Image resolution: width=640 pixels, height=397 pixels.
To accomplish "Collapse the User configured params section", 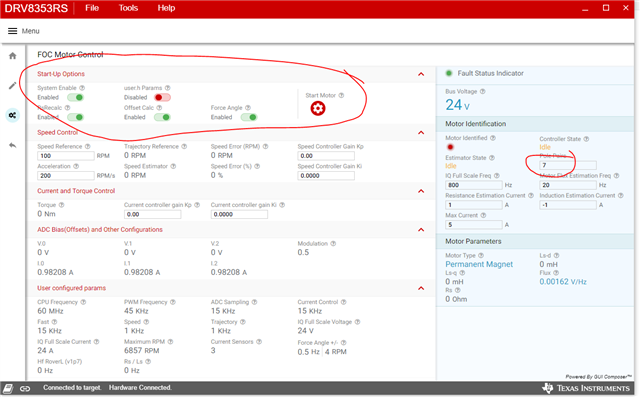I will 421,288.
